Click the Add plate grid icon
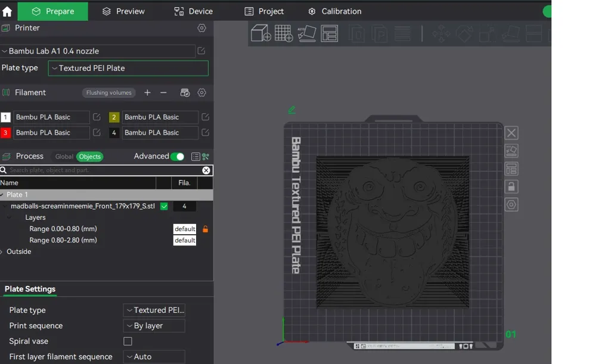Viewport: 596px width, 364px height. pyautogui.click(x=284, y=33)
